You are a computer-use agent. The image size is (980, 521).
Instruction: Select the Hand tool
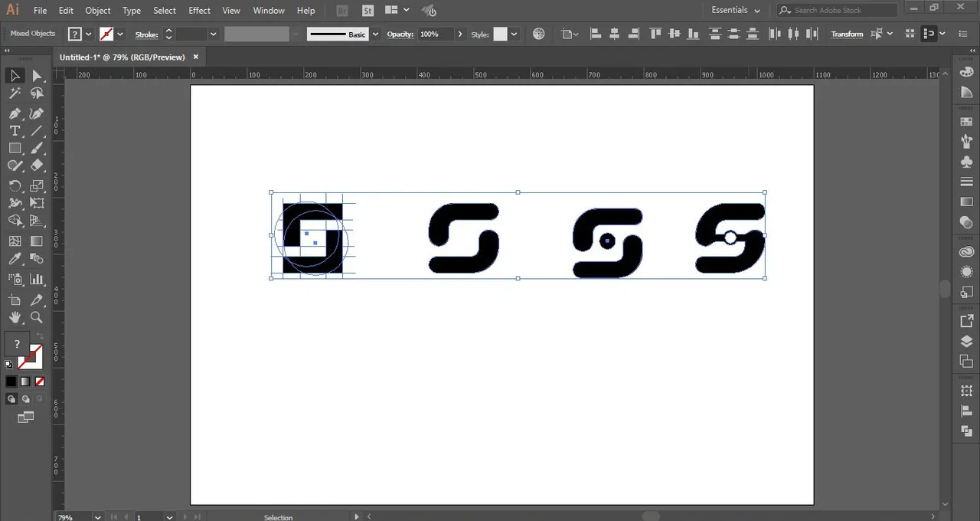click(x=15, y=317)
